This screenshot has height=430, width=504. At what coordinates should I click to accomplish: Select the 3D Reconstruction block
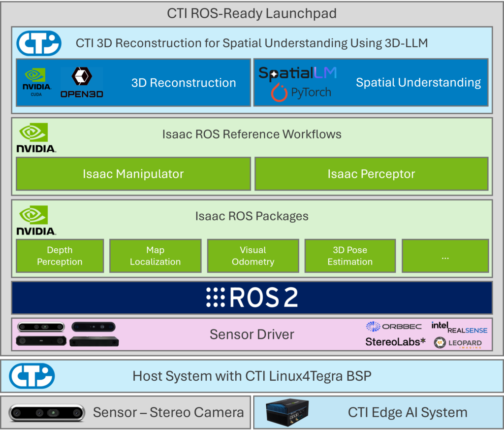coord(133,83)
